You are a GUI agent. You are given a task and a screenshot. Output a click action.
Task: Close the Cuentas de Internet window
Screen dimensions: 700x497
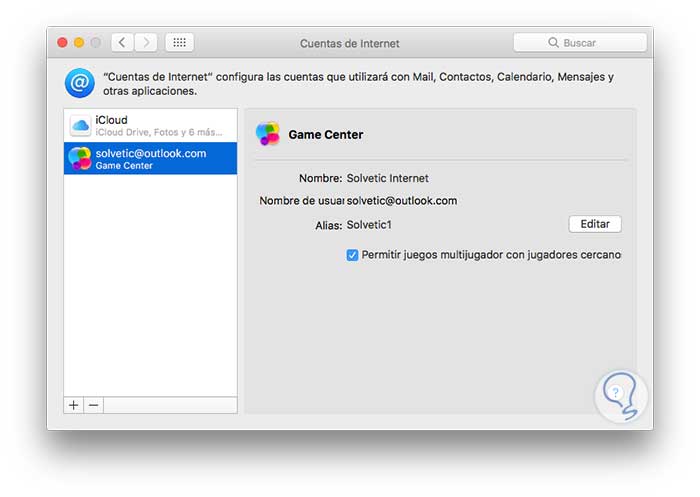(x=62, y=42)
